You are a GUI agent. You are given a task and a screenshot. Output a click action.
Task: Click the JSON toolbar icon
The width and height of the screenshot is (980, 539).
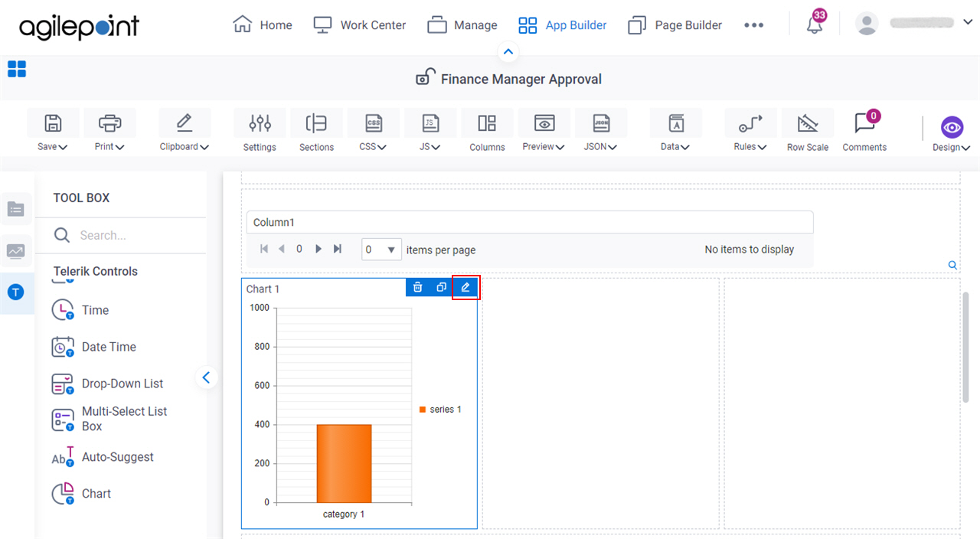point(601,123)
